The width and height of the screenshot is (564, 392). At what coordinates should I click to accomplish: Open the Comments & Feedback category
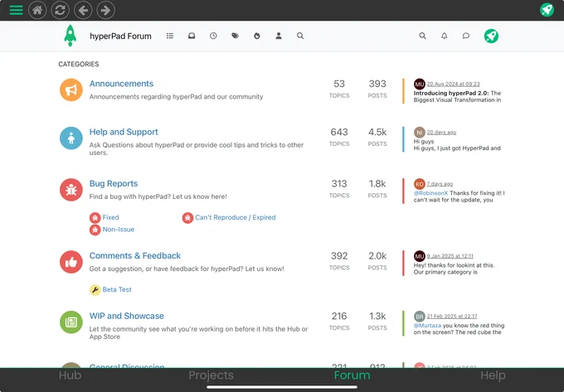[135, 255]
